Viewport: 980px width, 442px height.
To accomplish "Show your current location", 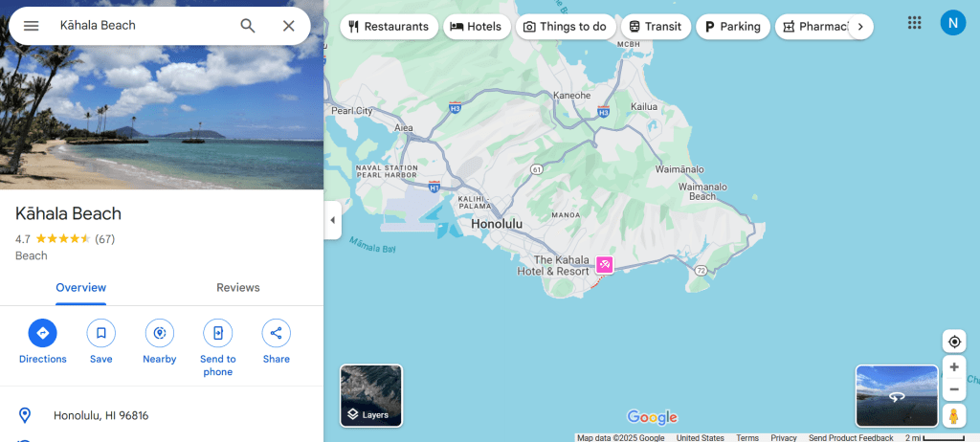I will (x=954, y=342).
